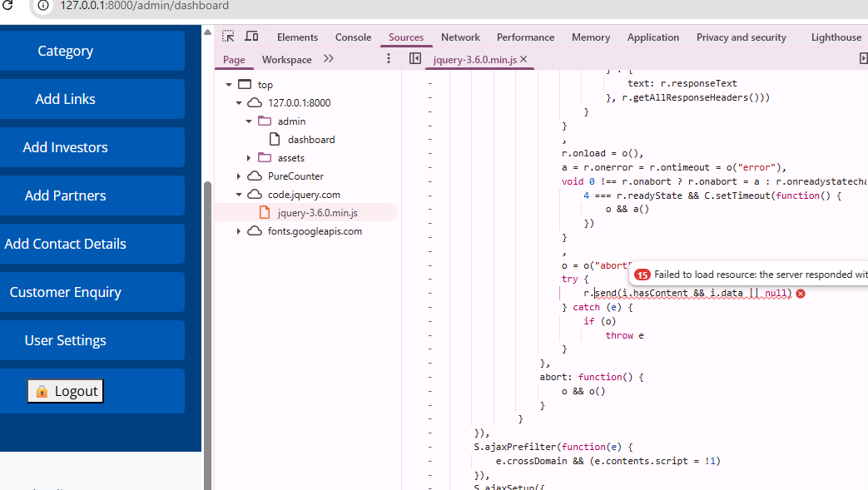868x490 pixels.
Task: Collapse the admin folder in file tree
Action: coord(249,121)
